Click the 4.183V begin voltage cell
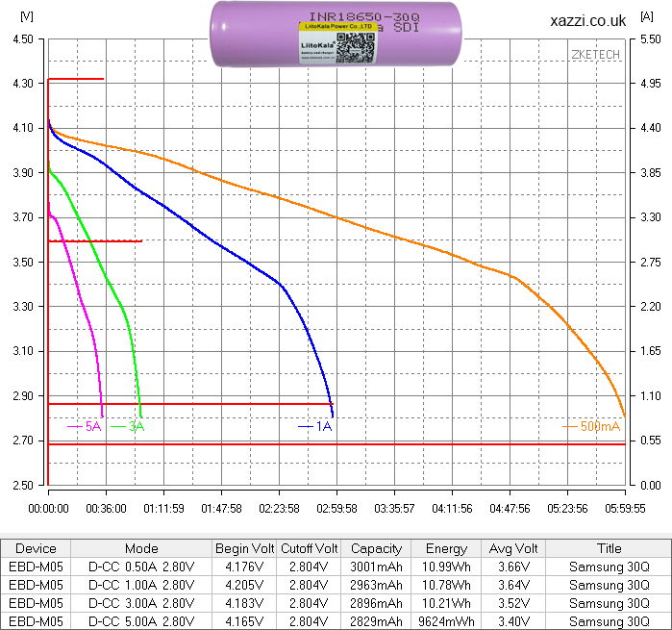672x630 pixels. pyautogui.click(x=245, y=603)
